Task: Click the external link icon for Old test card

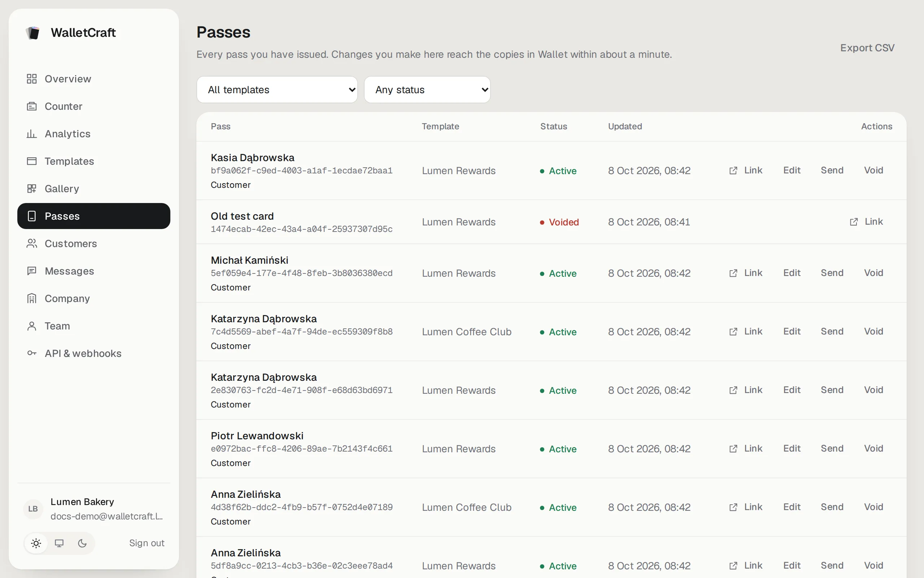Action: pyautogui.click(x=854, y=222)
